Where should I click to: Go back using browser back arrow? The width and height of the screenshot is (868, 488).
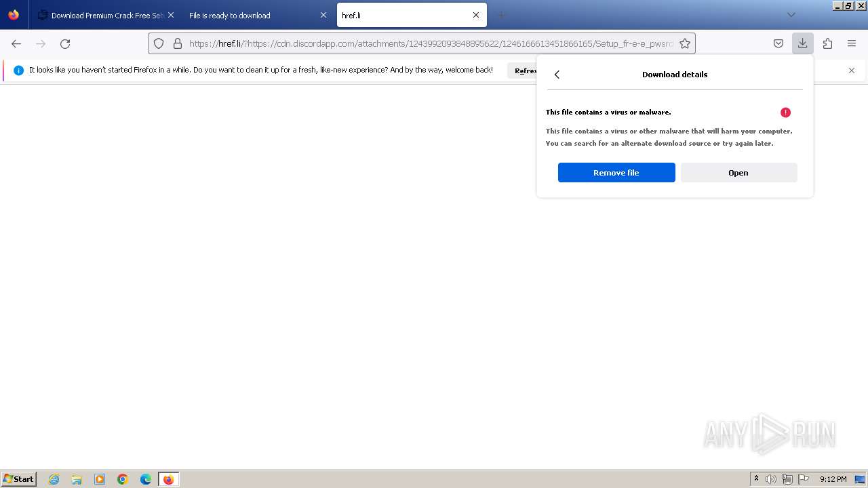(16, 43)
